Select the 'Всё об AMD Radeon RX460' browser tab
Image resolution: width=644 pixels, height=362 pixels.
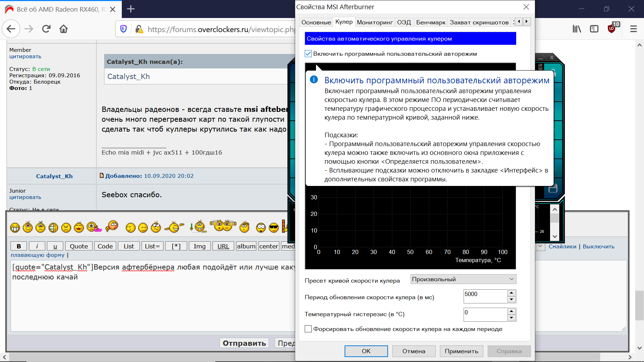(61, 9)
